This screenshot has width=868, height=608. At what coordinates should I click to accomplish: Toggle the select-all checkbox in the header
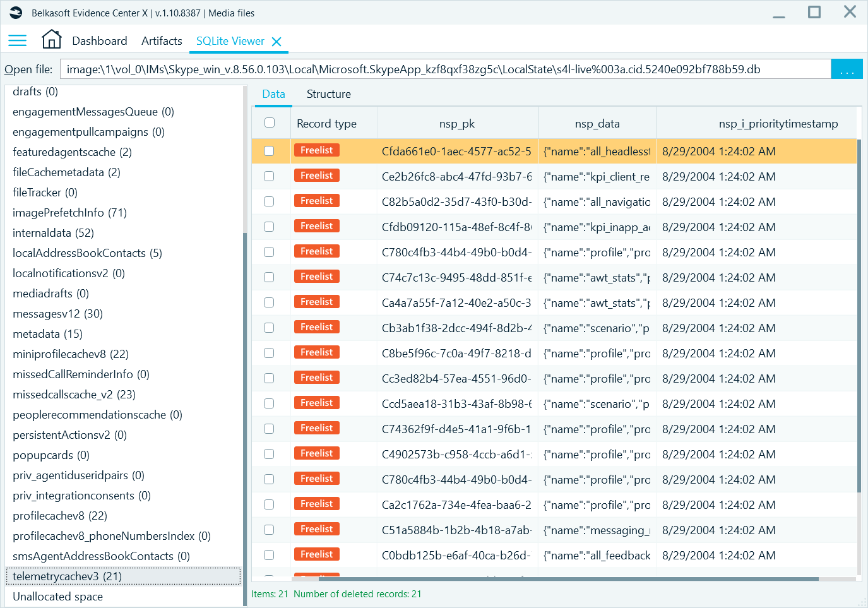tap(270, 122)
